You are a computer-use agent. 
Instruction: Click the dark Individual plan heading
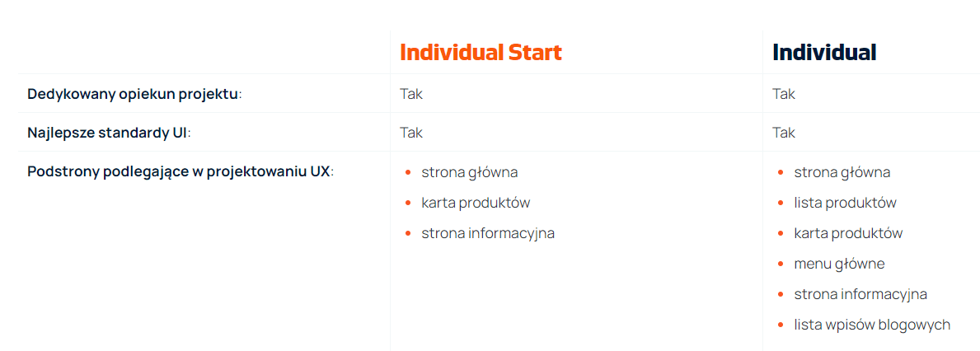824,53
